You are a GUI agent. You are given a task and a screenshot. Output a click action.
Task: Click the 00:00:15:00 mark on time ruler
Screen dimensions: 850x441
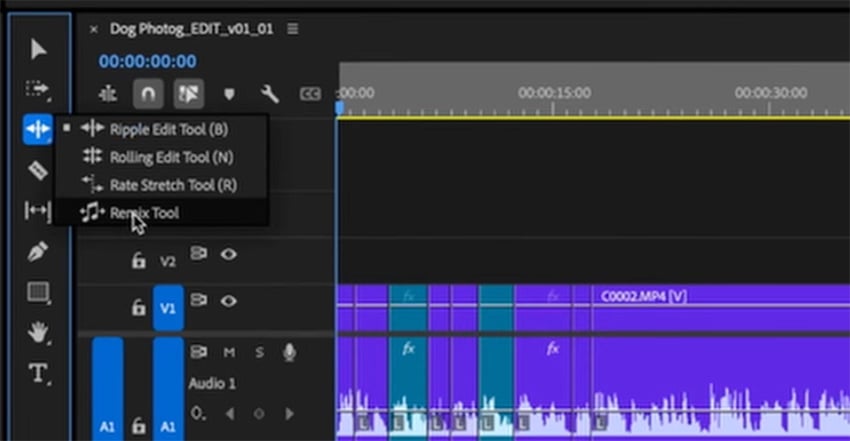[x=554, y=93]
